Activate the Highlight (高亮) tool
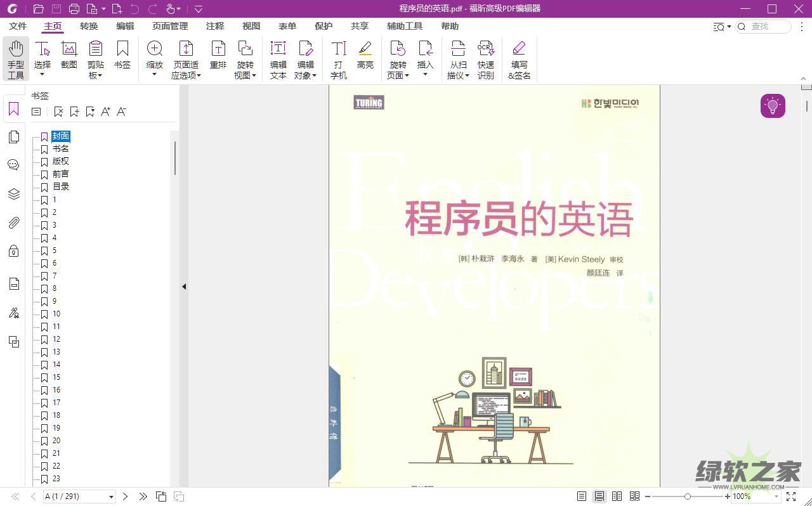This screenshot has width=812, height=506. tap(365, 55)
